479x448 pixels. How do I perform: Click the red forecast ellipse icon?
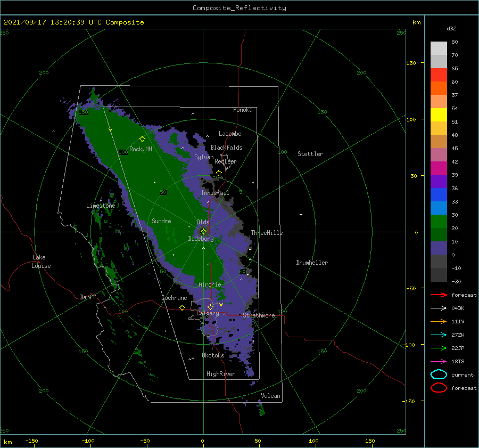[x=439, y=388]
